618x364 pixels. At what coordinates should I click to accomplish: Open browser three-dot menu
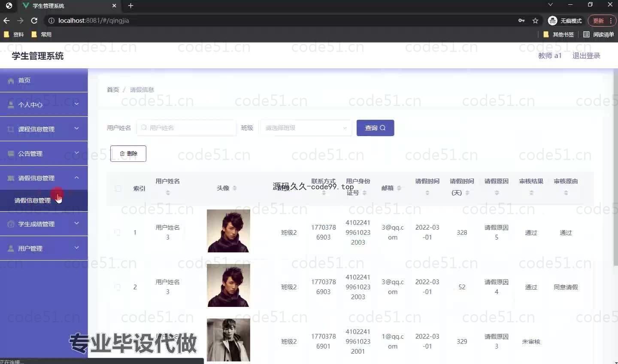pos(611,21)
